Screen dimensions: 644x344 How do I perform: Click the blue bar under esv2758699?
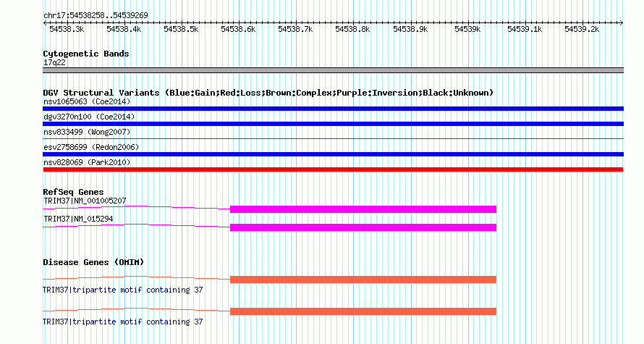333,154
